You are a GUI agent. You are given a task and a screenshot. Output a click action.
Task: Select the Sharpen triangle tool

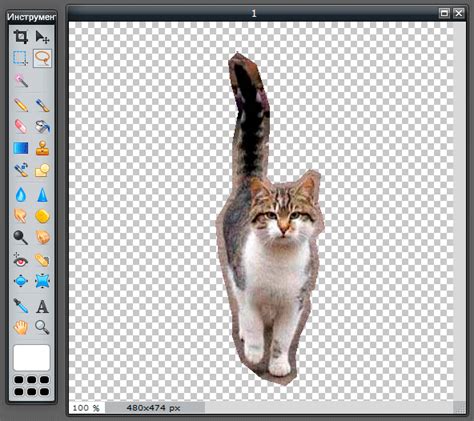coord(42,195)
